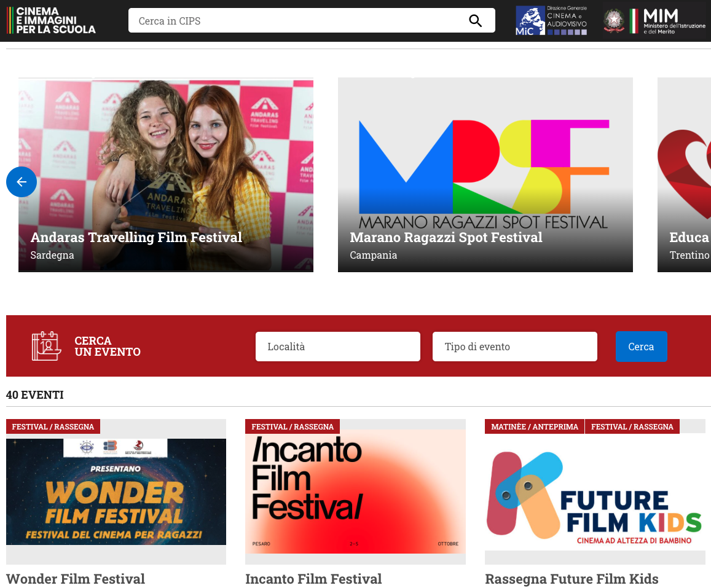
Task: Open the MIM Ministero dell'Istruzione logo
Action: pyautogui.click(x=654, y=21)
